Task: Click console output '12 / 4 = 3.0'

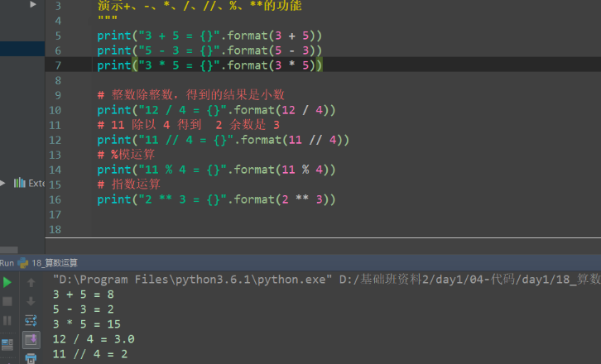Action: 94,339
